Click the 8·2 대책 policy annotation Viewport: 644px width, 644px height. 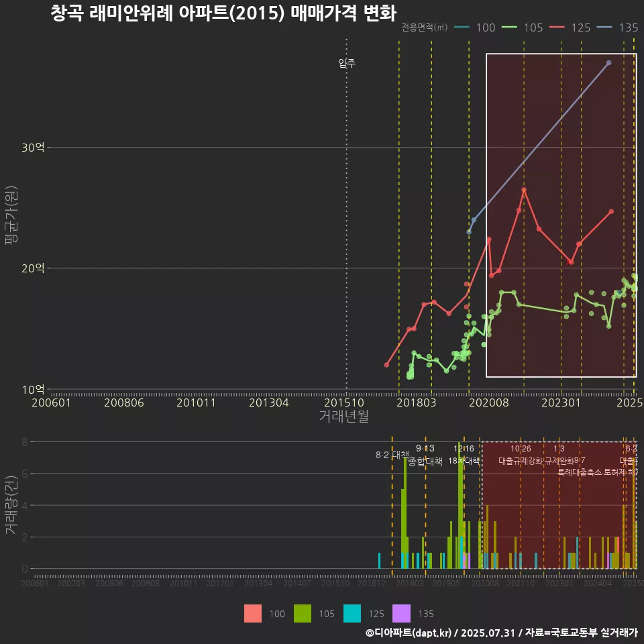[x=392, y=455]
